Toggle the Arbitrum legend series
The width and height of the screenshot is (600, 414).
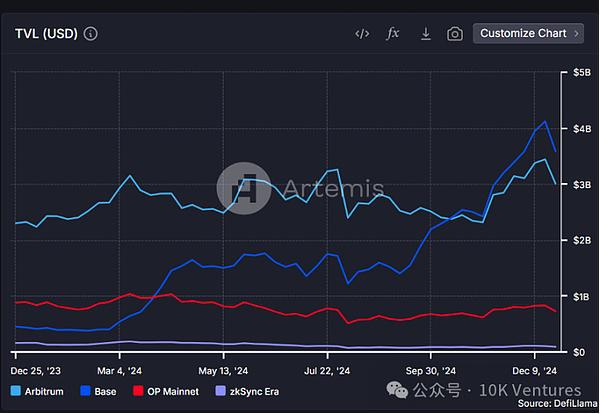click(37, 391)
